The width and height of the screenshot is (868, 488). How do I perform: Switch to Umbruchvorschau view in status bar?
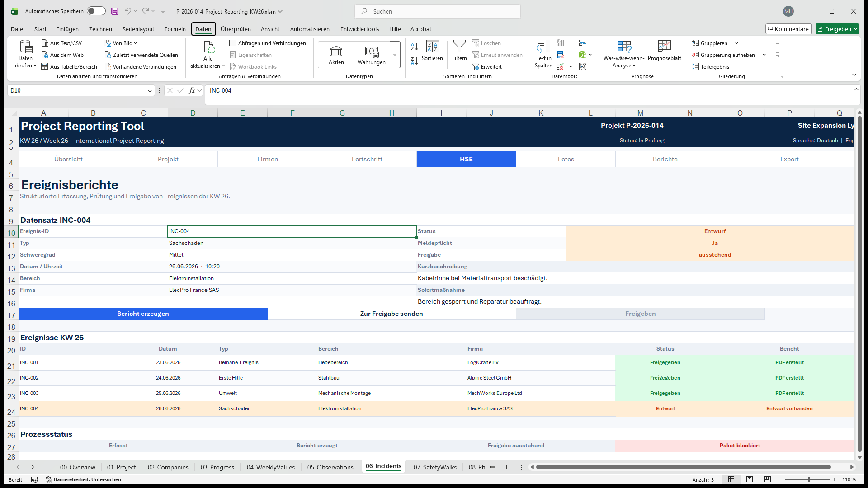coord(768,479)
